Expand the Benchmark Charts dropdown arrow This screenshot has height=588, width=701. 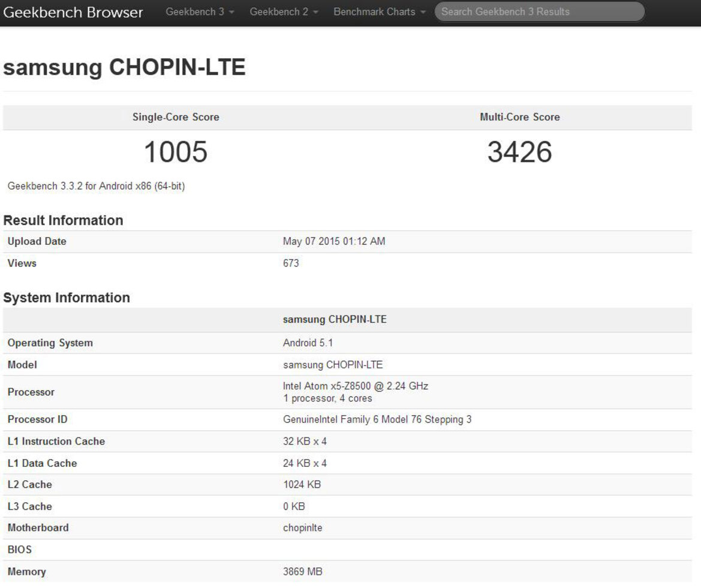423,13
